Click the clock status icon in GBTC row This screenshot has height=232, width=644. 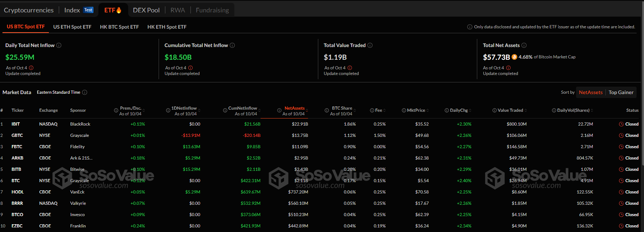621,135
